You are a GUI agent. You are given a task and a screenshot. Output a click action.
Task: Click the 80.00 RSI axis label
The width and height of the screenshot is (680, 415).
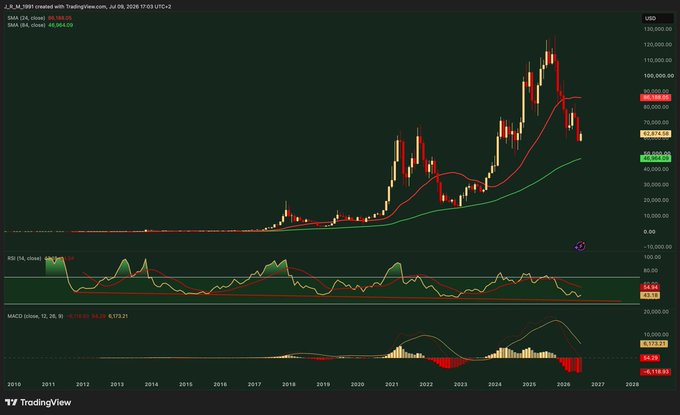click(x=652, y=271)
